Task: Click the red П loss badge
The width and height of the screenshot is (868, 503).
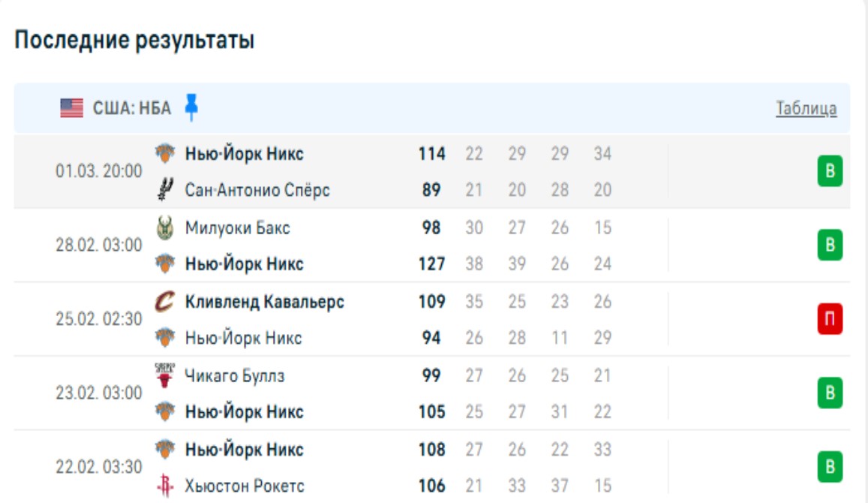Action: [x=830, y=321]
